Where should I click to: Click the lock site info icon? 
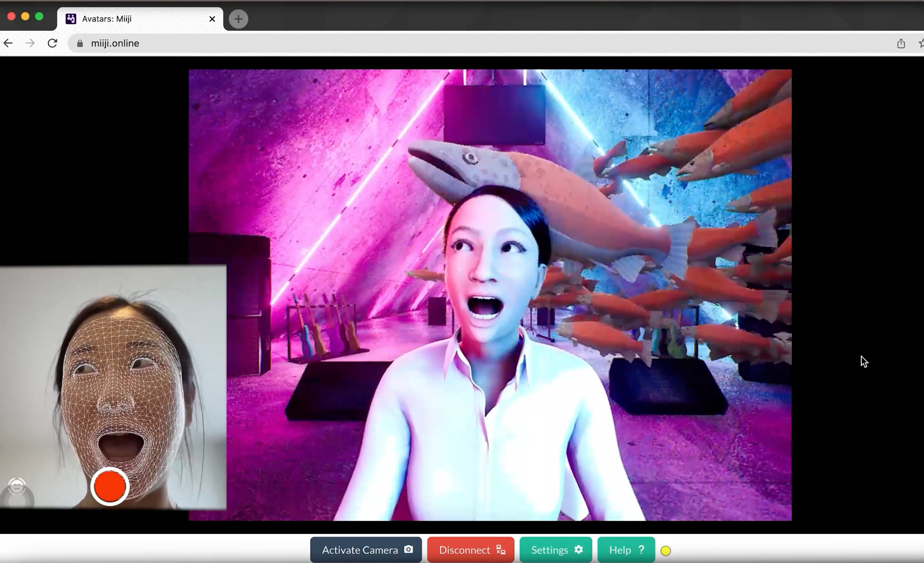click(80, 43)
